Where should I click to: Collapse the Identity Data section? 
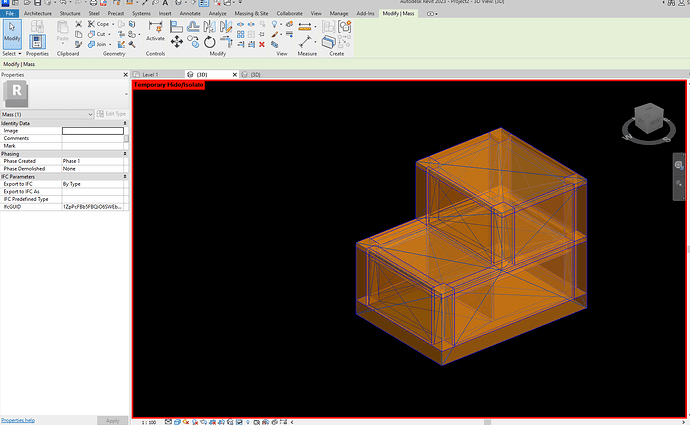(x=125, y=123)
